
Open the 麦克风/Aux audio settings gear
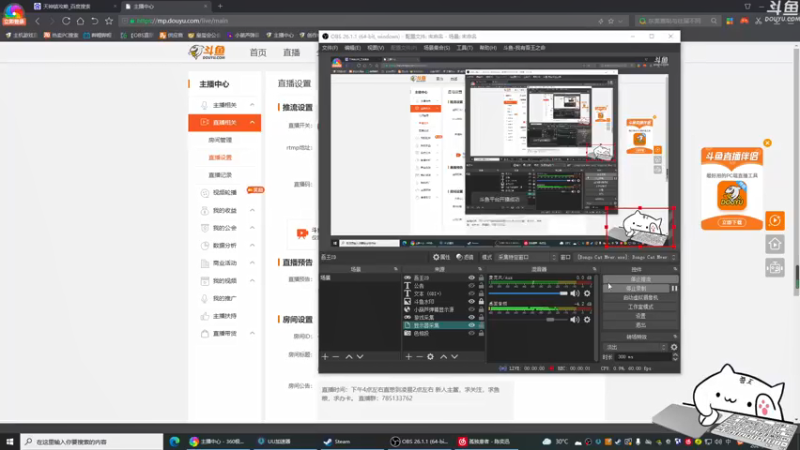(x=587, y=293)
